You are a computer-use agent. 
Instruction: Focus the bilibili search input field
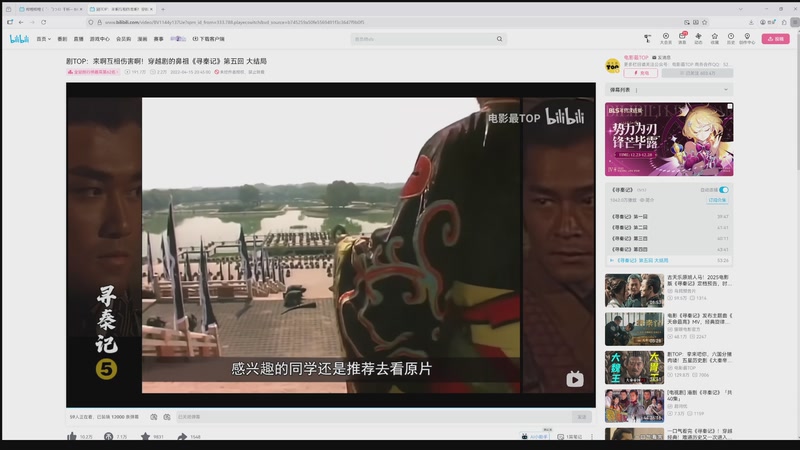click(x=422, y=39)
